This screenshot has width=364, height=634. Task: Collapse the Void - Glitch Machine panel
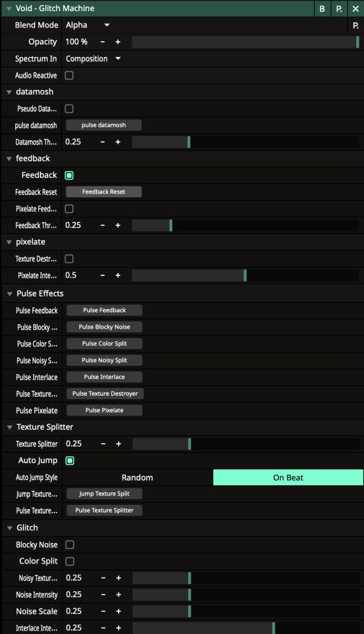tap(9, 8)
